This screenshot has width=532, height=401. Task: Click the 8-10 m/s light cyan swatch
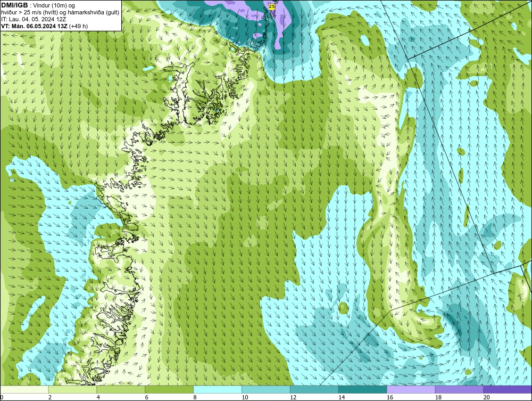[x=218, y=389]
